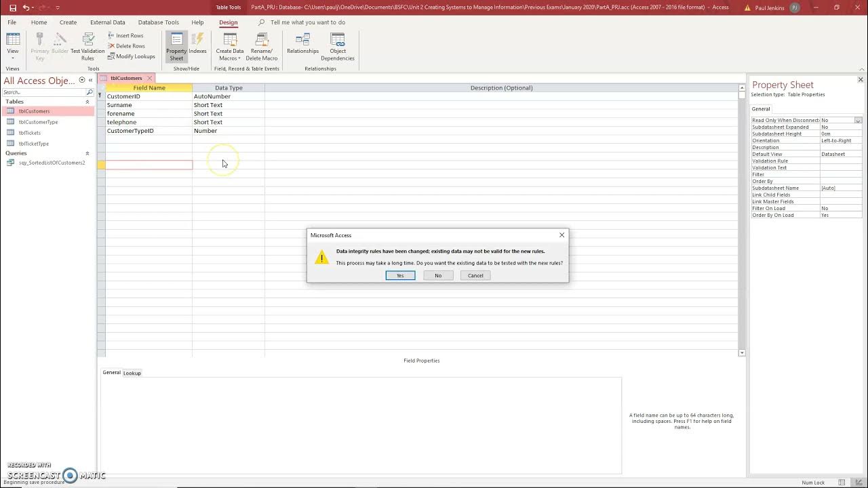Switch to the Create ribbon tab
This screenshot has width=868, height=488.
(68, 22)
